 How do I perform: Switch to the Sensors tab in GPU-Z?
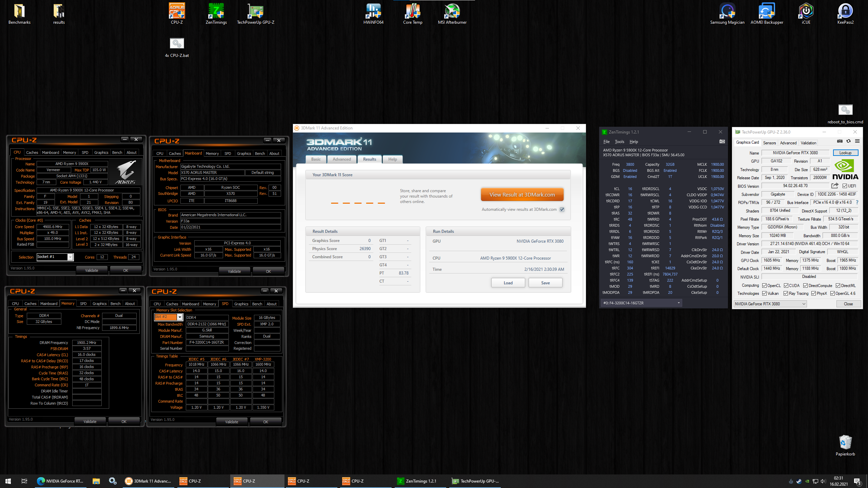click(769, 143)
